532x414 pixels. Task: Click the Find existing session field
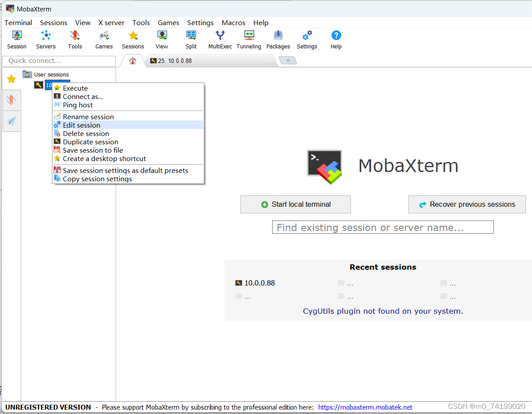pyautogui.click(x=383, y=227)
